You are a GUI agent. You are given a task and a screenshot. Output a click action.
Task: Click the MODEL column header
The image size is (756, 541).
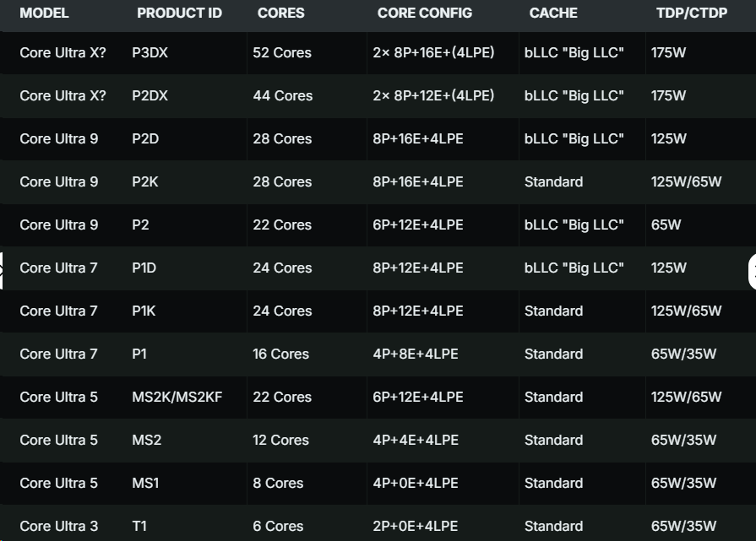coord(44,14)
